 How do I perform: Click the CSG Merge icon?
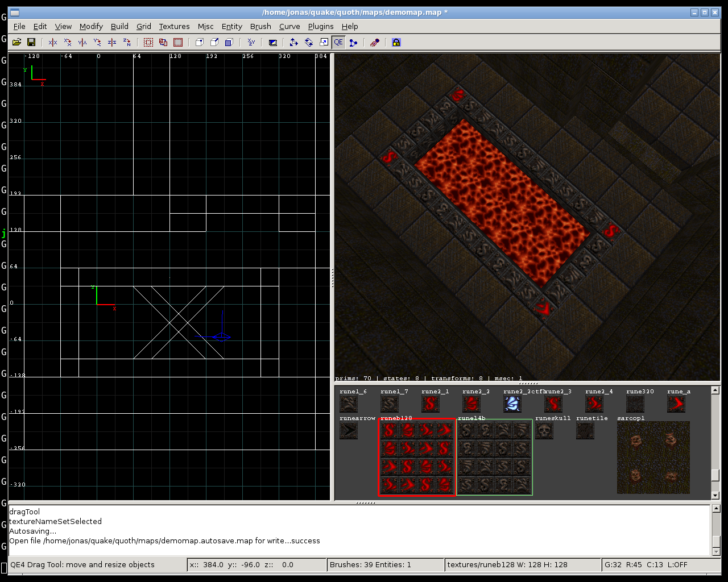tap(214, 42)
